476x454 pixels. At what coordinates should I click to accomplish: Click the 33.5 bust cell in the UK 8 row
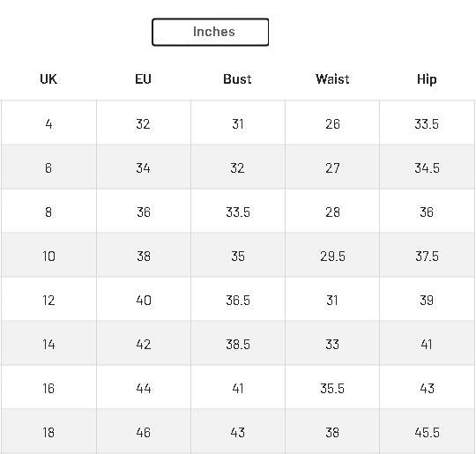point(238,211)
